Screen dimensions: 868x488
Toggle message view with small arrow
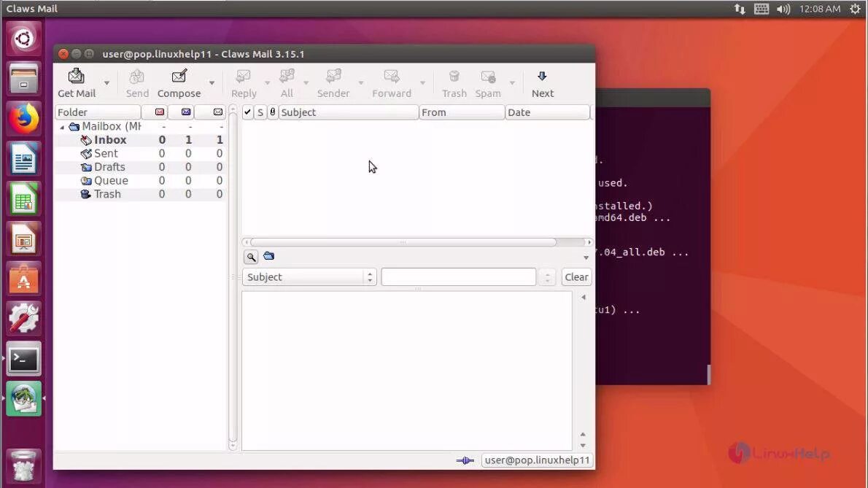584,298
